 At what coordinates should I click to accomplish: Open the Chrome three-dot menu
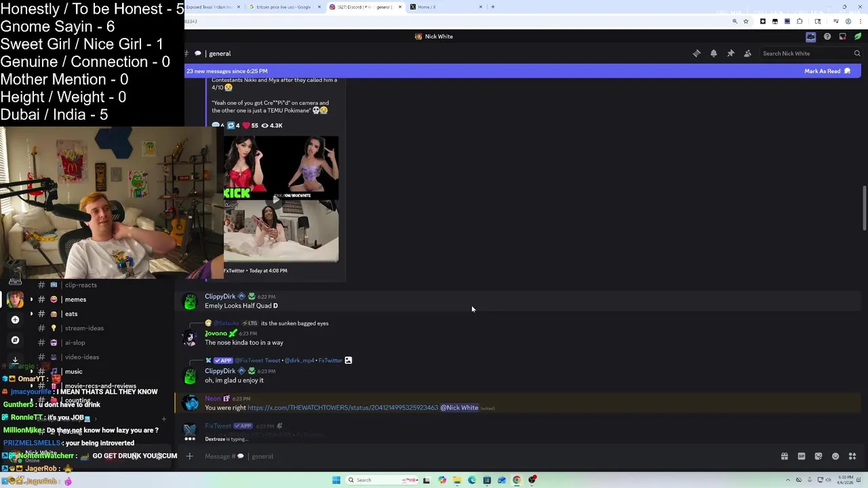click(860, 22)
